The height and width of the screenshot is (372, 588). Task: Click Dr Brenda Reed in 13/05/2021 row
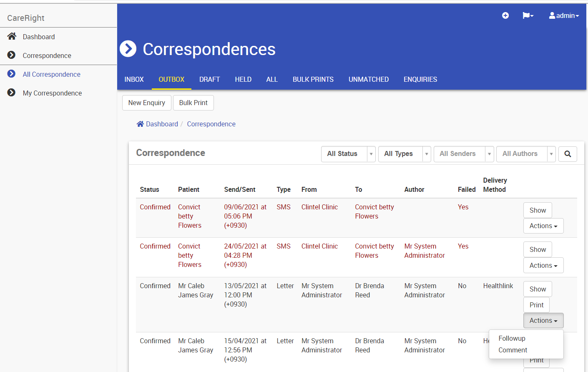pyautogui.click(x=369, y=290)
